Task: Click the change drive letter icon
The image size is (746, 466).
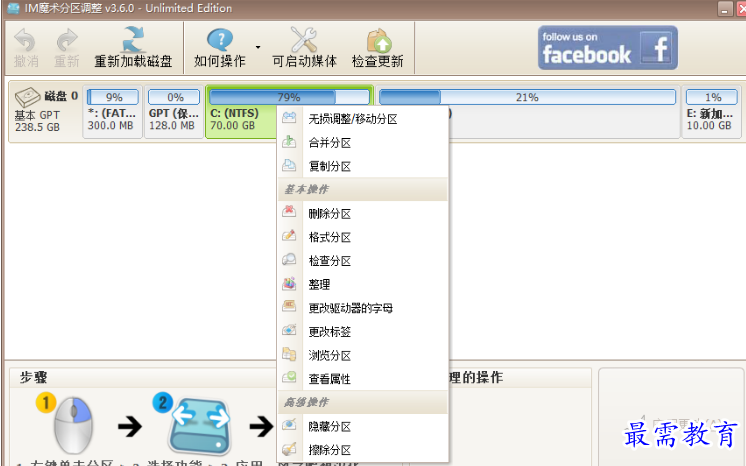Action: 289,306
